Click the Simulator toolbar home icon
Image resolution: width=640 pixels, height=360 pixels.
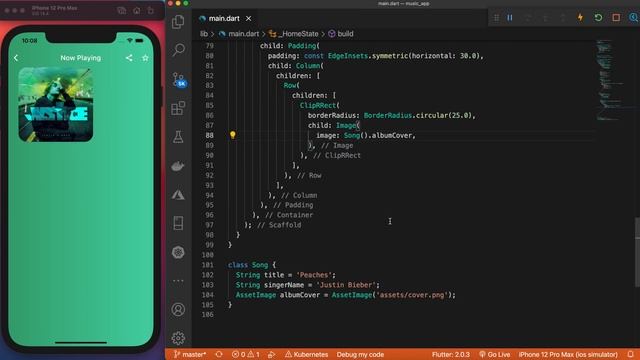click(x=137, y=11)
